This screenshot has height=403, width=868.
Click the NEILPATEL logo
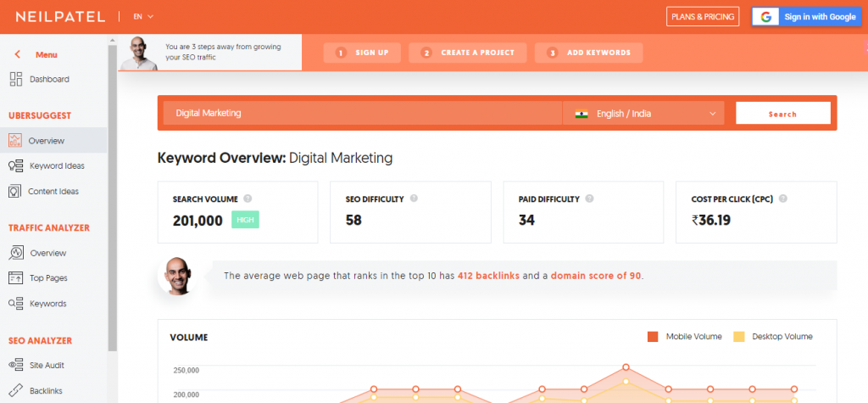click(60, 17)
